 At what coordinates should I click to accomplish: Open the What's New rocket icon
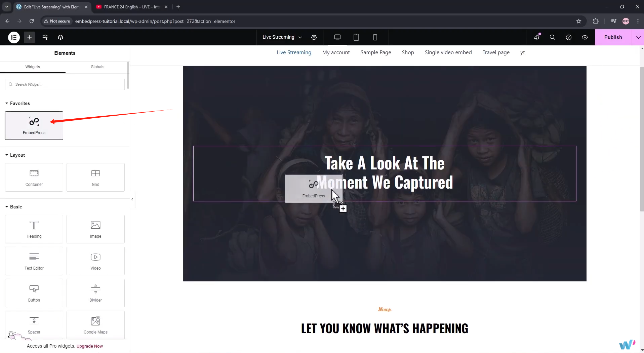[537, 37]
